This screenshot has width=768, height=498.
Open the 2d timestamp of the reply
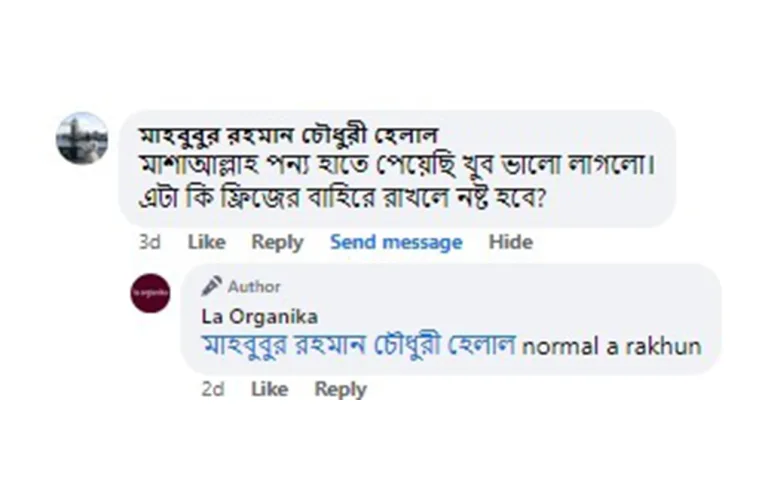click(x=212, y=389)
